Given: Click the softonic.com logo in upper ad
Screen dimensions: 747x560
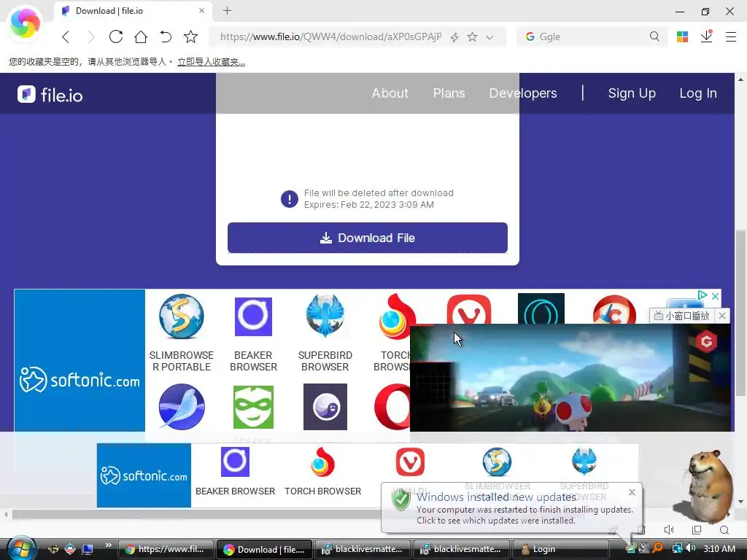Looking at the screenshot, I should (x=80, y=379).
